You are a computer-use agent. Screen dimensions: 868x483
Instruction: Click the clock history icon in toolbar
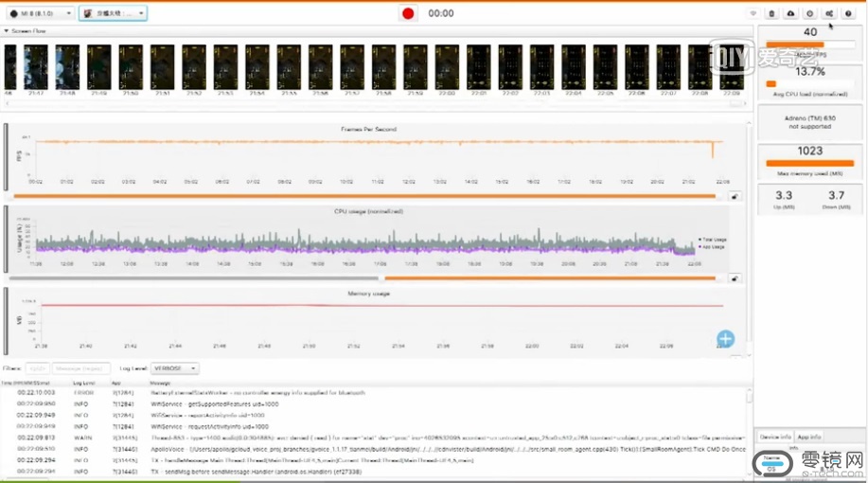point(809,13)
